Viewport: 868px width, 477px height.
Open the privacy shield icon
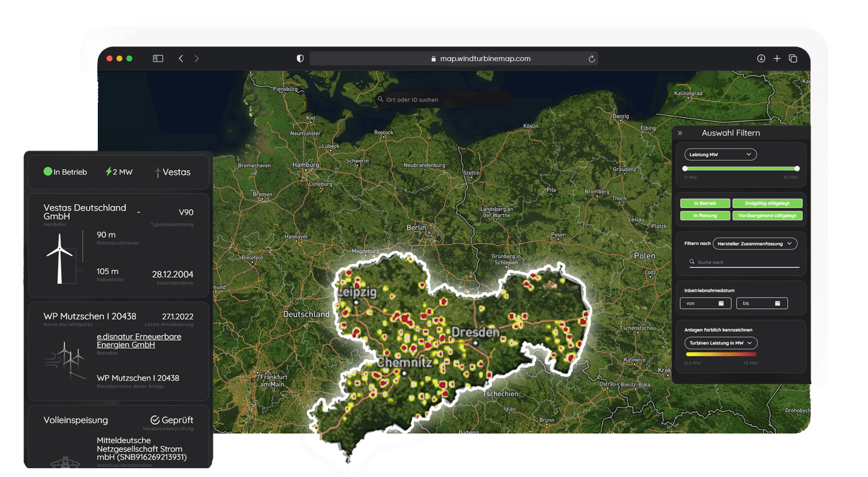300,59
